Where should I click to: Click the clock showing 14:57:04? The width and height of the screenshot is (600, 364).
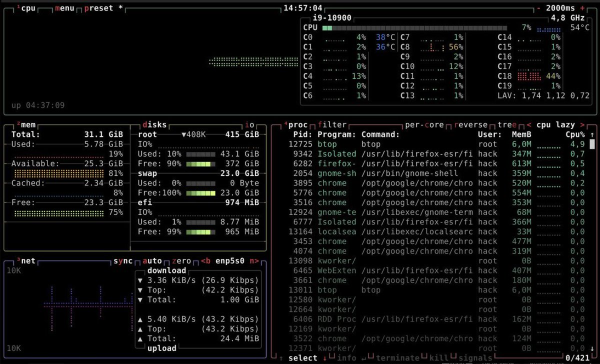point(303,8)
